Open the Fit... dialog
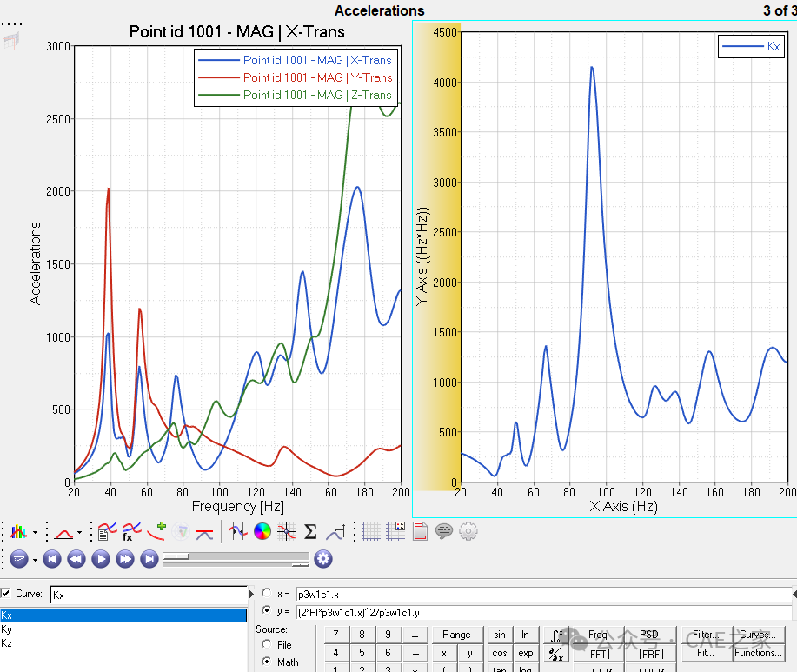 point(706,653)
